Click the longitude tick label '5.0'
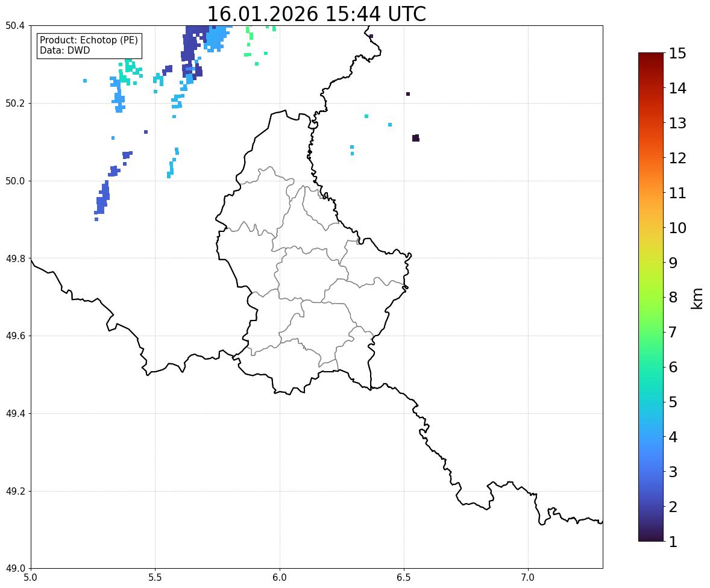The width and height of the screenshot is (710, 588). [x=31, y=578]
